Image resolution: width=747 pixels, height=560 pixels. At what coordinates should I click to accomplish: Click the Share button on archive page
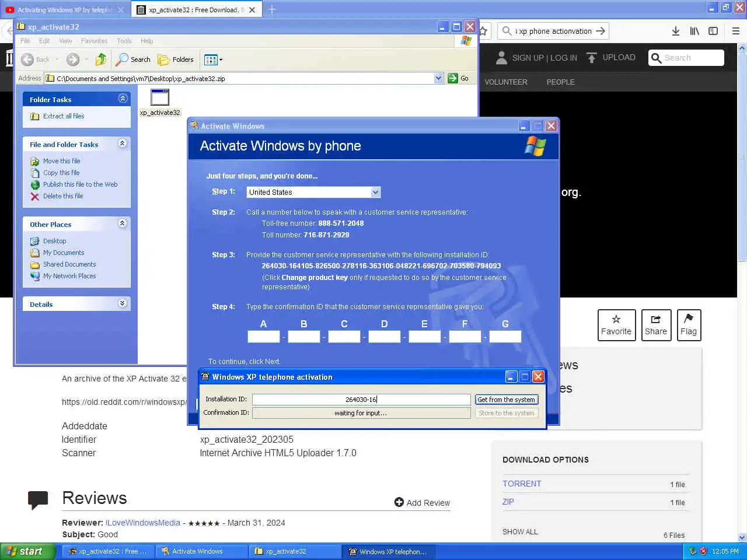[656, 325]
